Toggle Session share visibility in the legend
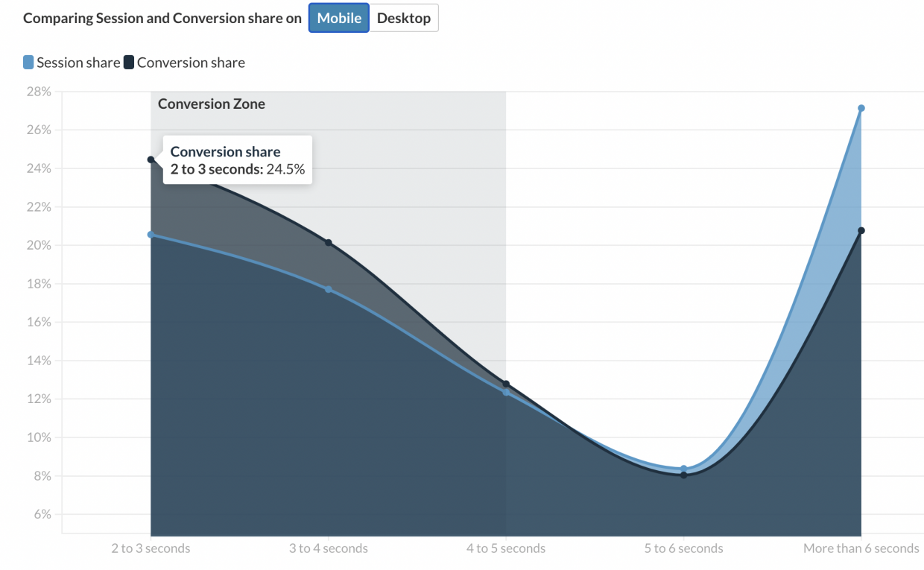This screenshot has width=924, height=570. coord(71,63)
